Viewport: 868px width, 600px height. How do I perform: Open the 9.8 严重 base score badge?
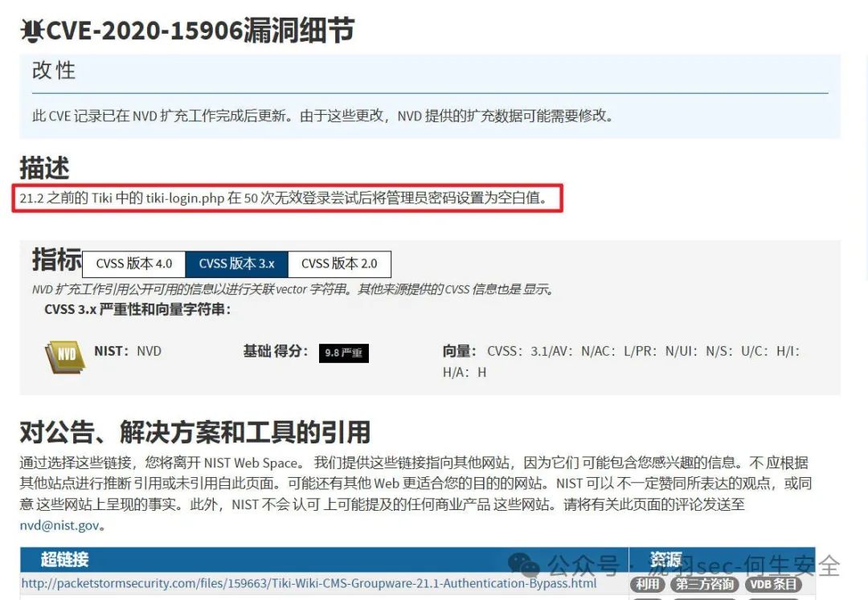click(344, 353)
